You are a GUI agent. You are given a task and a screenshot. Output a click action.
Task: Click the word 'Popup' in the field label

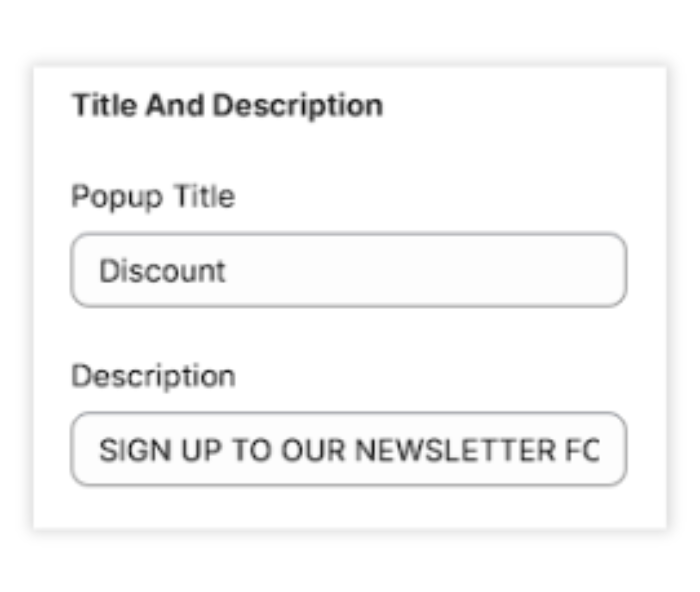click(117, 196)
